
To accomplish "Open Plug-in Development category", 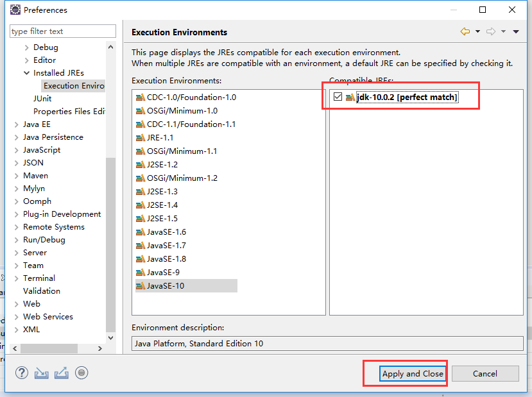I will coord(62,214).
